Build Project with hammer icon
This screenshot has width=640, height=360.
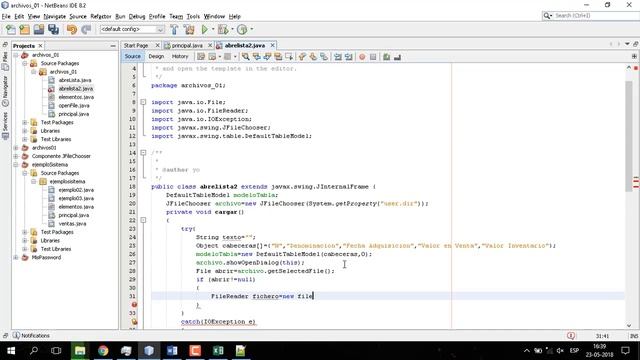click(x=174, y=29)
